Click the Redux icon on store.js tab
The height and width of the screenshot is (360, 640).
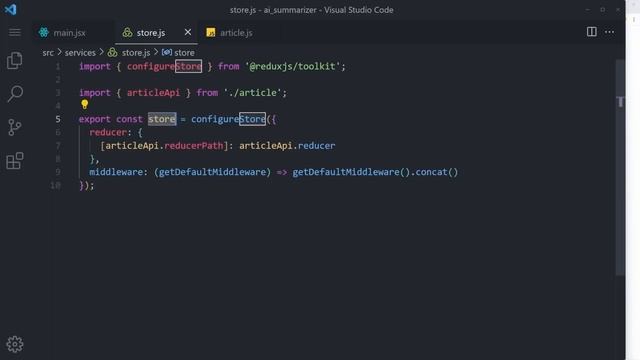[127, 33]
